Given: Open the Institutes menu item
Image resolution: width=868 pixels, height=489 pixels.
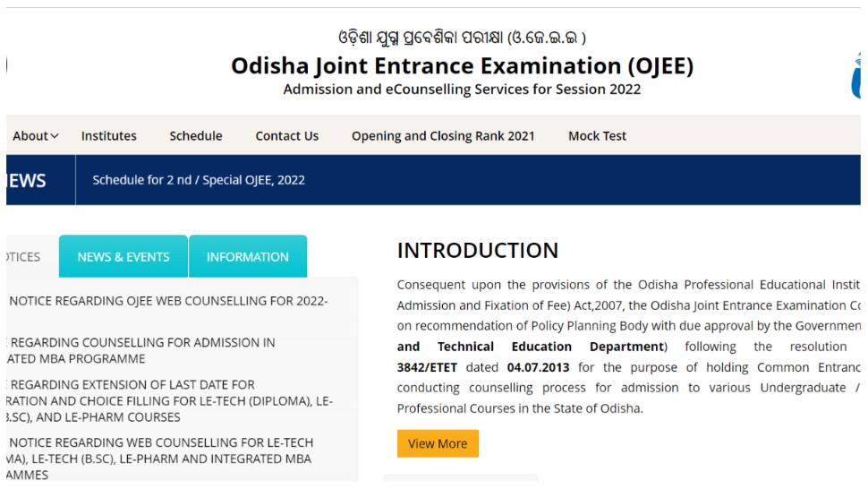Looking at the screenshot, I should click(108, 135).
